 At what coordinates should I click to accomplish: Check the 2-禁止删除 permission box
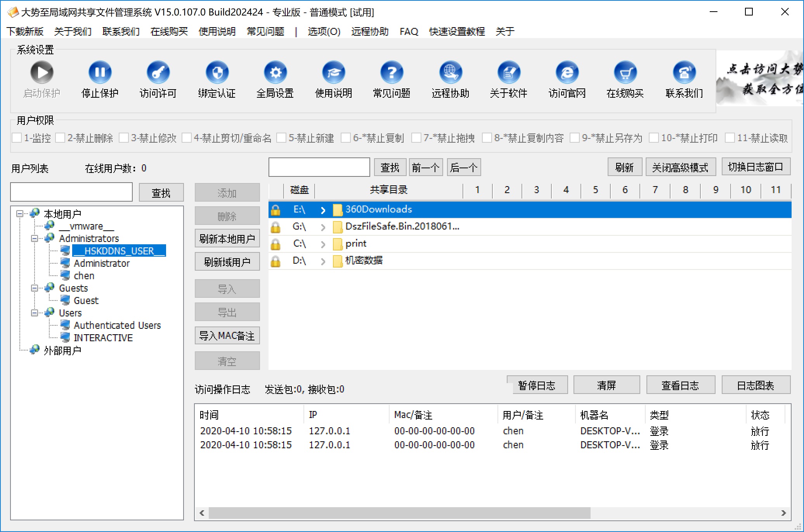(x=60, y=138)
